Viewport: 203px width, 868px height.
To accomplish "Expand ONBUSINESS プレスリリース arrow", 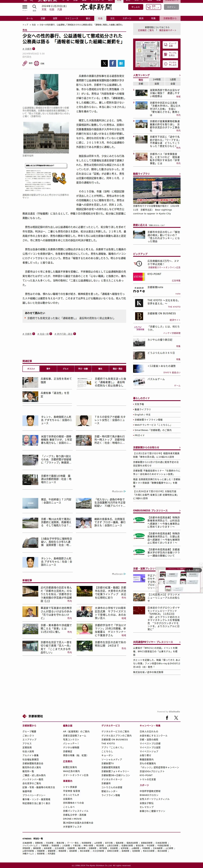I will point(179,511).
